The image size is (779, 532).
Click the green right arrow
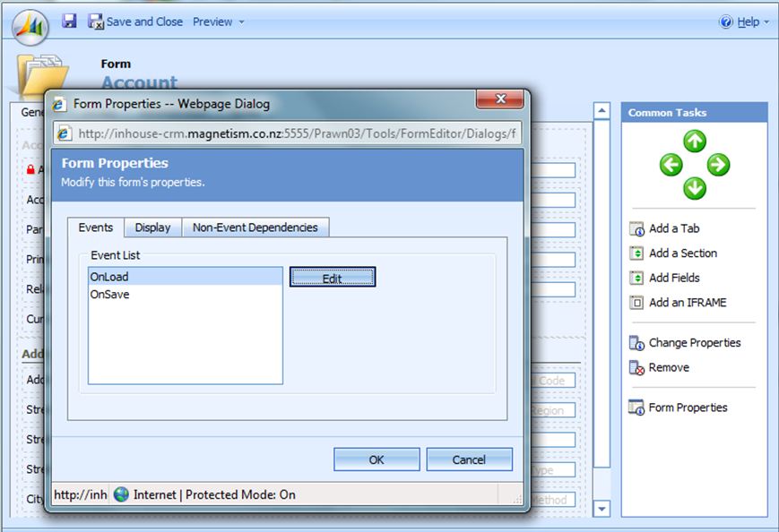click(x=718, y=165)
